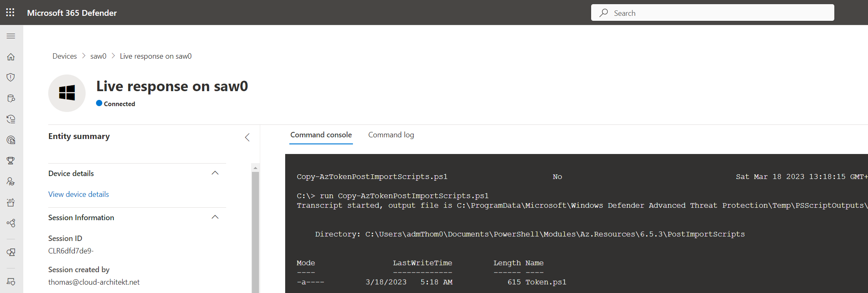Open Assets shapes icon in sidebar

pos(11,252)
